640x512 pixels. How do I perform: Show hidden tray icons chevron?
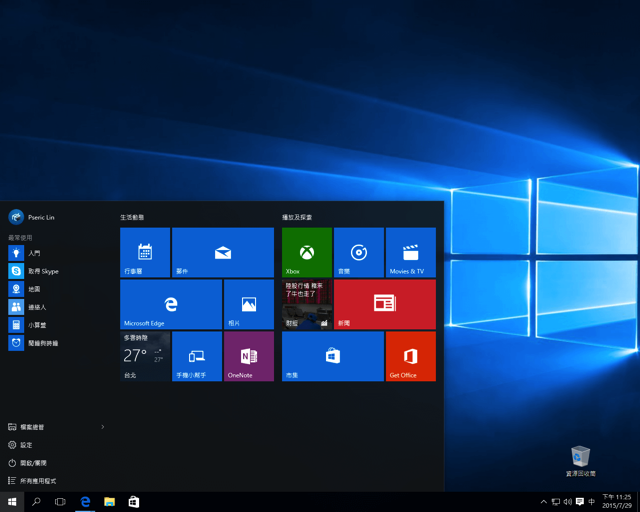tap(544, 502)
